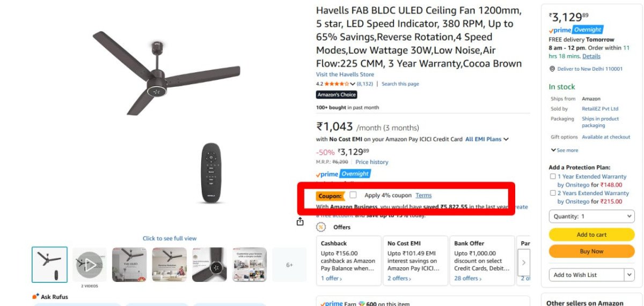The width and height of the screenshot is (644, 306).
Task: Click the Ask Rufus icon
Action: [36, 296]
